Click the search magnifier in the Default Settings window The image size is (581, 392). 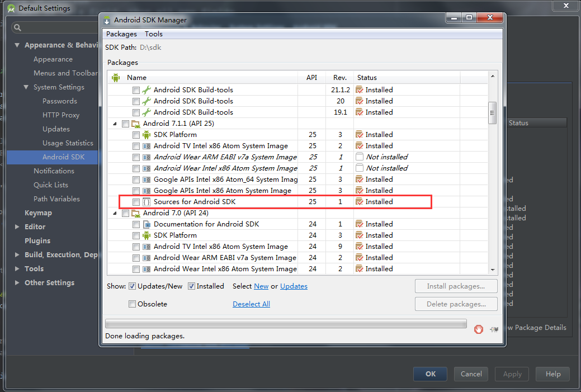tap(17, 27)
